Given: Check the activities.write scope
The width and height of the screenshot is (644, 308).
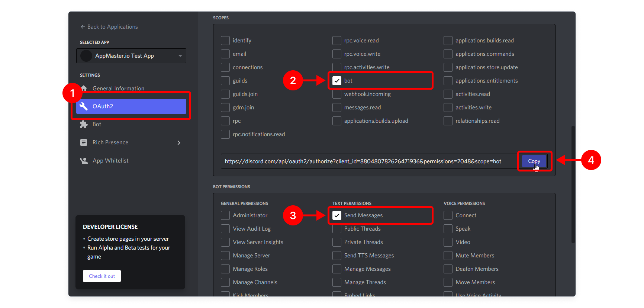Looking at the screenshot, I should pos(448,108).
